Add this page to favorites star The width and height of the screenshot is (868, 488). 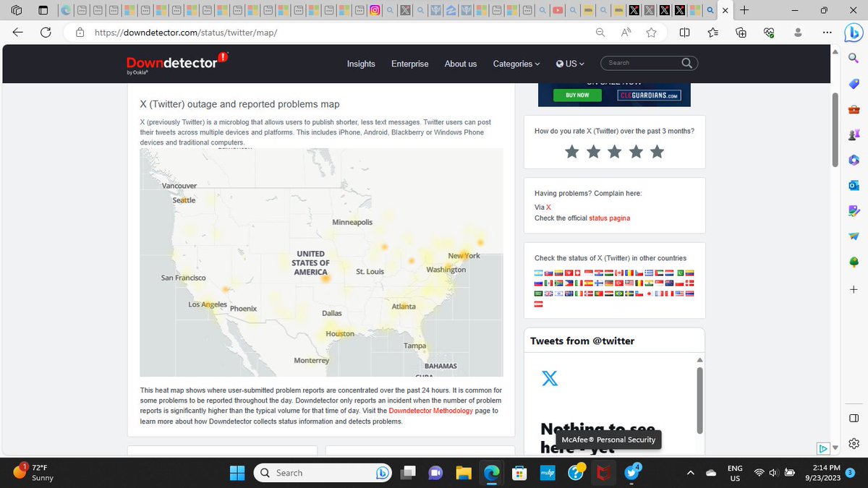pyautogui.click(x=651, y=33)
